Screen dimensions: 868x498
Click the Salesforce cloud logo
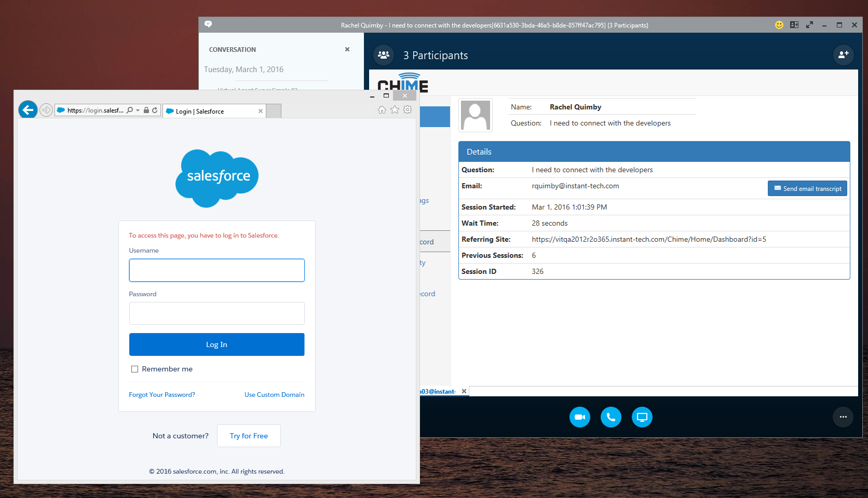(x=217, y=178)
